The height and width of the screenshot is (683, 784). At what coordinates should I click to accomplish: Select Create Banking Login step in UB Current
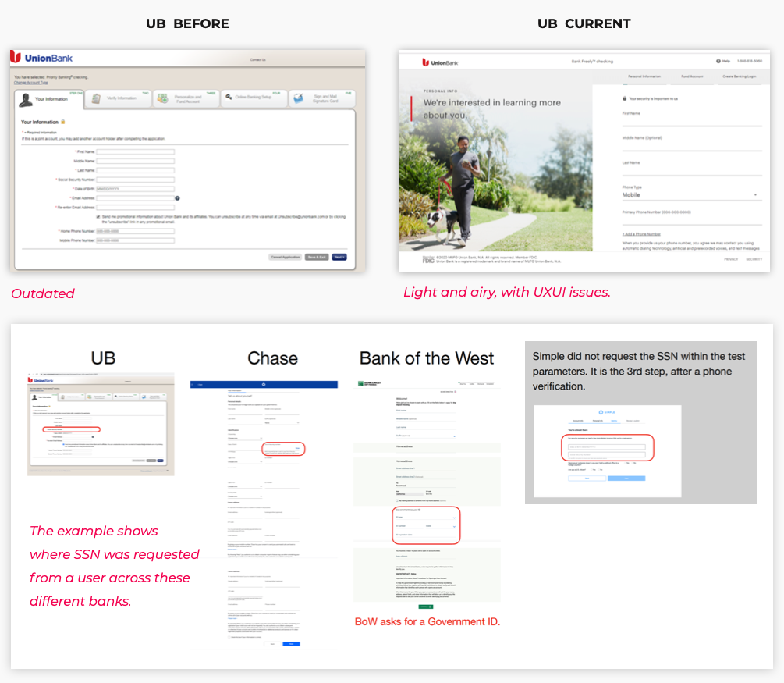[740, 76]
